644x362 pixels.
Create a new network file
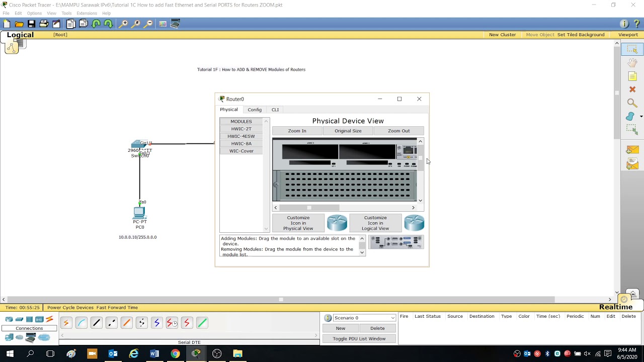pos(7,24)
